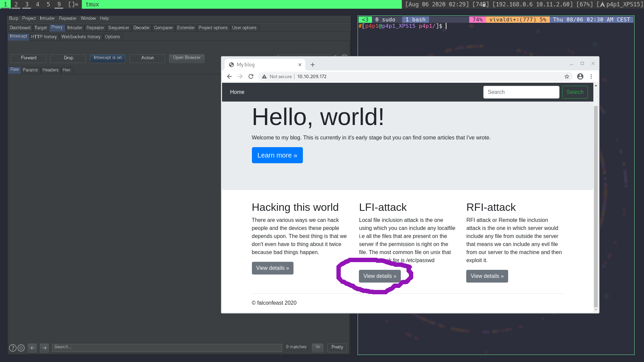Click the blog Search input field

tap(521, 92)
